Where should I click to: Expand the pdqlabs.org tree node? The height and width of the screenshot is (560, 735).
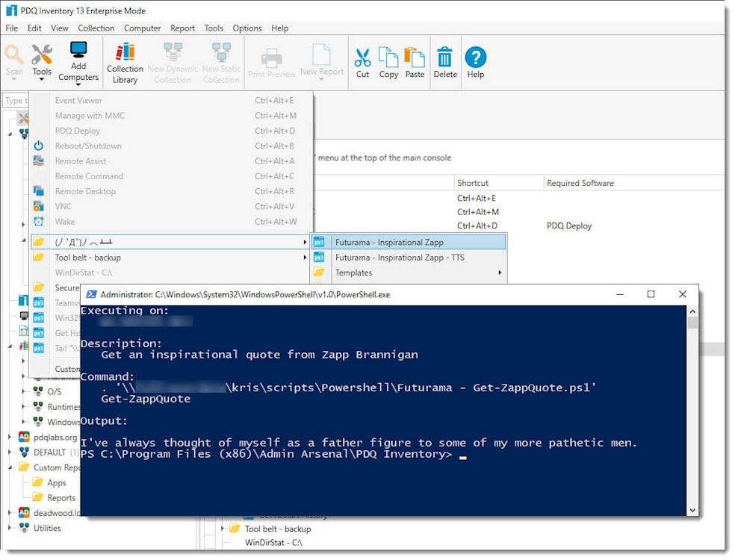[x=10, y=437]
